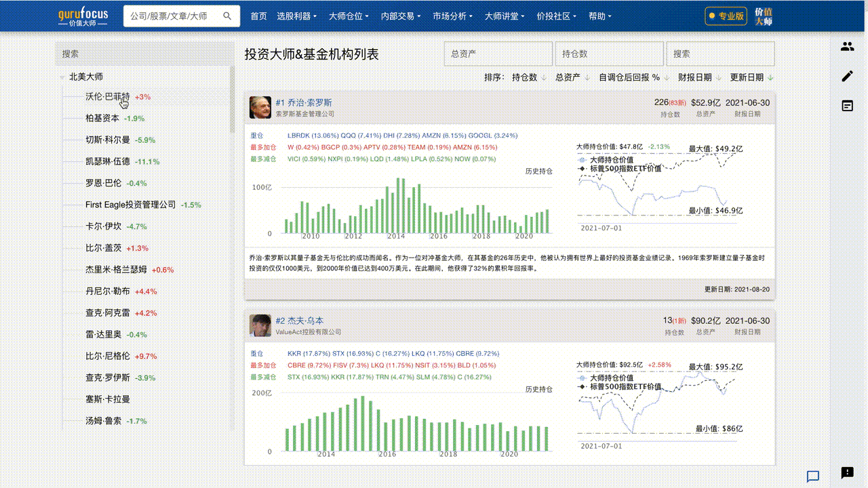Click the 价值大师 badge beside 专业版
The width and height of the screenshot is (868, 488).
[764, 16]
